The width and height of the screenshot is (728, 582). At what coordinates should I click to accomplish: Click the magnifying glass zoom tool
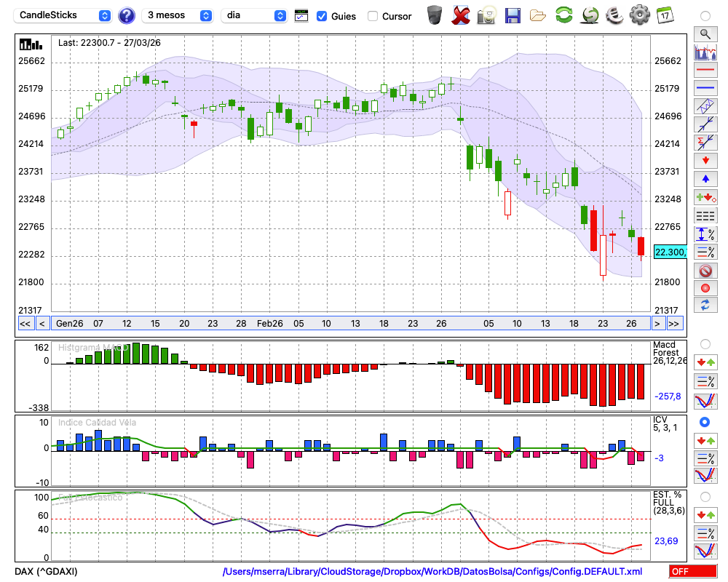coord(705,33)
